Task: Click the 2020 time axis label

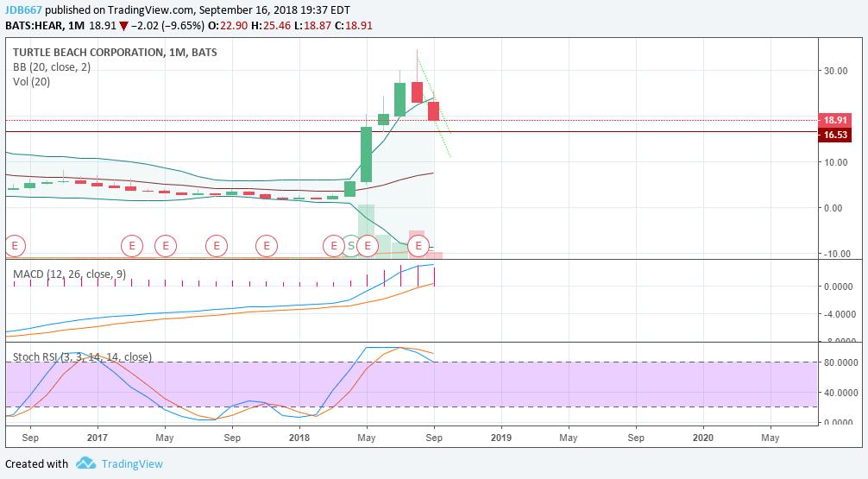Action: (x=703, y=438)
